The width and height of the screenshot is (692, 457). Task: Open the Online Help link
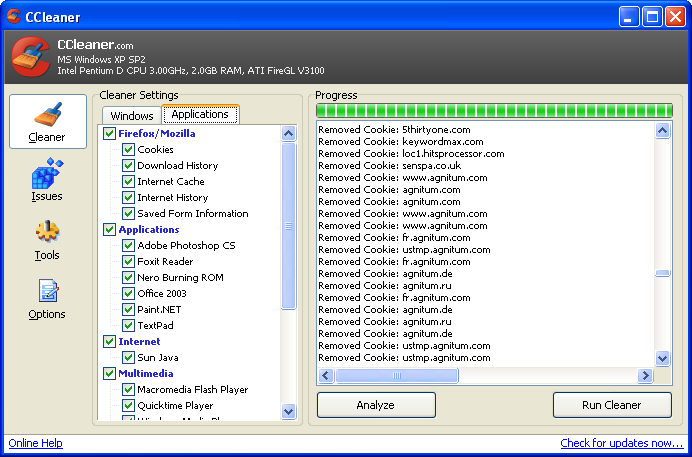(x=36, y=443)
